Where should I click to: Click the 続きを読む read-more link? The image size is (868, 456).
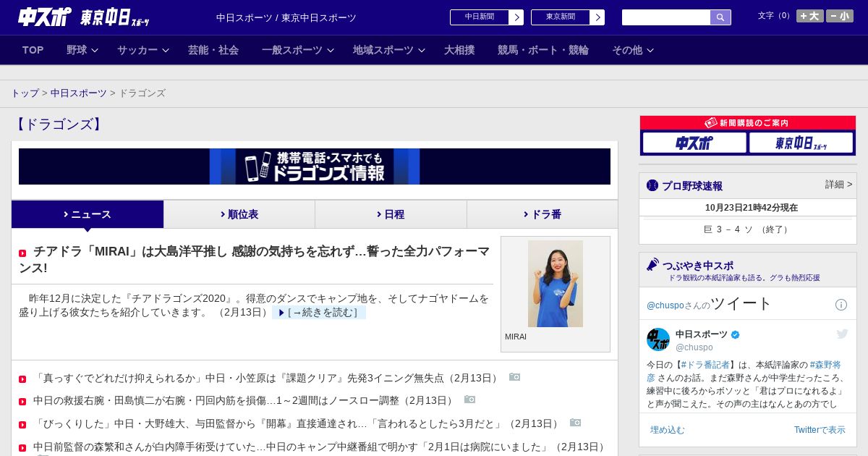click(319, 313)
